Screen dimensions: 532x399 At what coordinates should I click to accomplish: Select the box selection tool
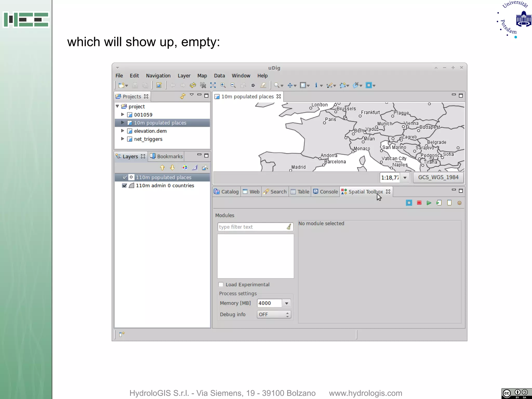pos(303,85)
